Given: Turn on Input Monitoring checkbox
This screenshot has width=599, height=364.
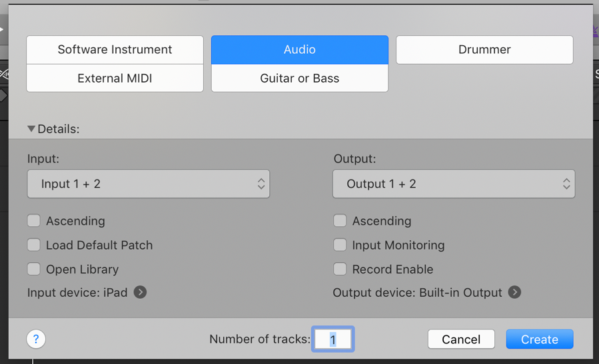Looking at the screenshot, I should click(x=340, y=245).
